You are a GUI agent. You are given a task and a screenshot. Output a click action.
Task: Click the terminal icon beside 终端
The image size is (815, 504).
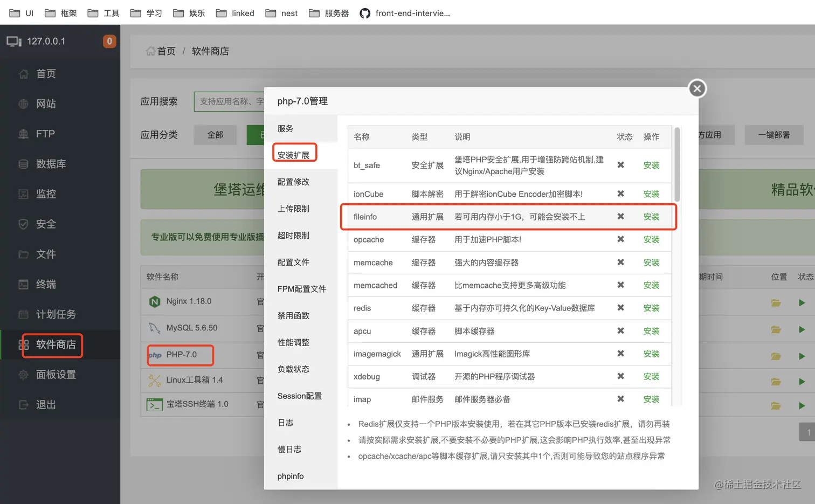click(23, 284)
